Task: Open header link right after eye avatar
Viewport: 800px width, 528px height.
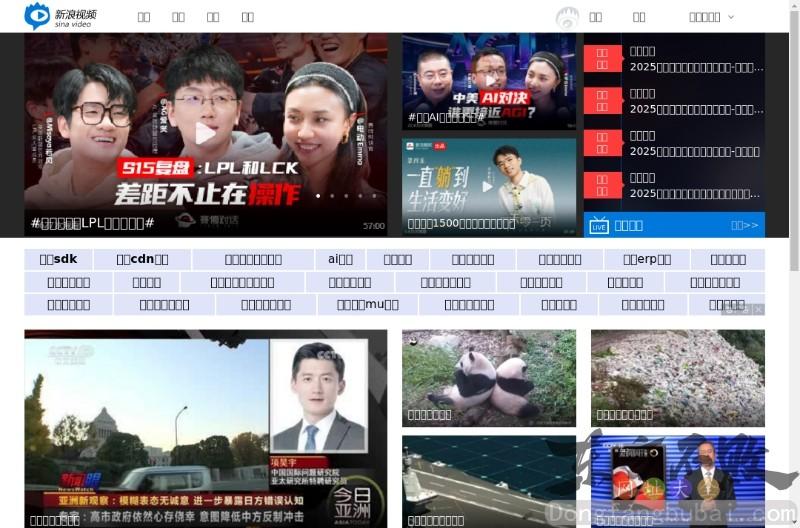Action: pyautogui.click(x=595, y=17)
